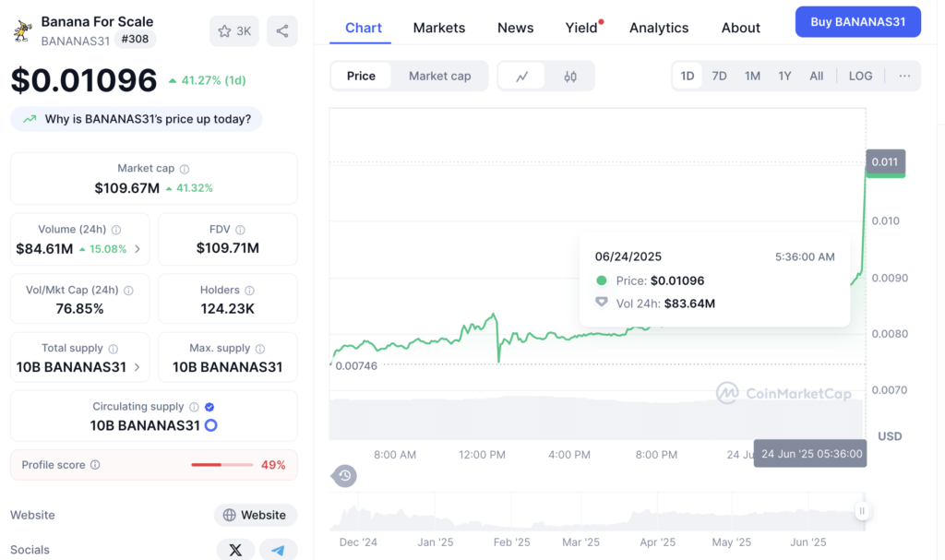Viewport: 945px width, 560px height.
Task: Expand the Total supply details chevron
Action: pyautogui.click(x=138, y=367)
